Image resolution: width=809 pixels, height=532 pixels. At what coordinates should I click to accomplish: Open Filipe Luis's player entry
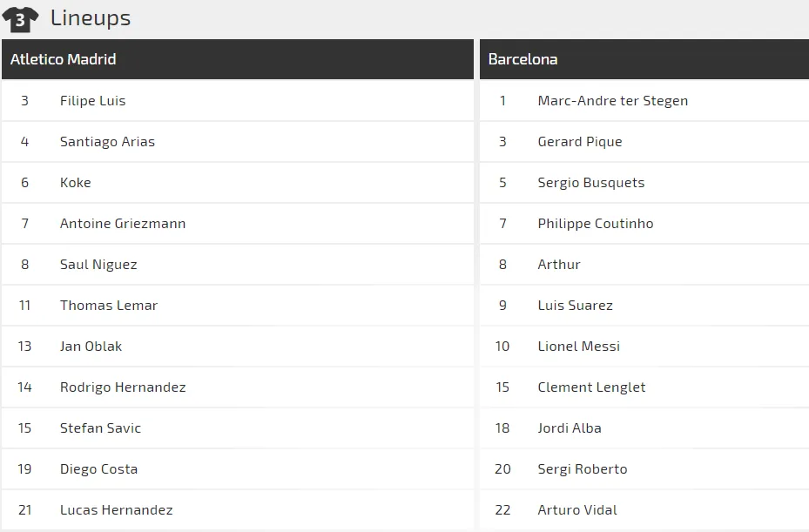[238, 101]
